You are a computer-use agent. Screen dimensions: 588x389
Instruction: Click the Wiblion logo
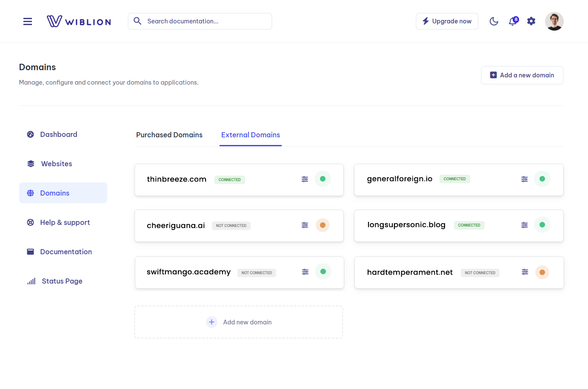pyautogui.click(x=78, y=21)
